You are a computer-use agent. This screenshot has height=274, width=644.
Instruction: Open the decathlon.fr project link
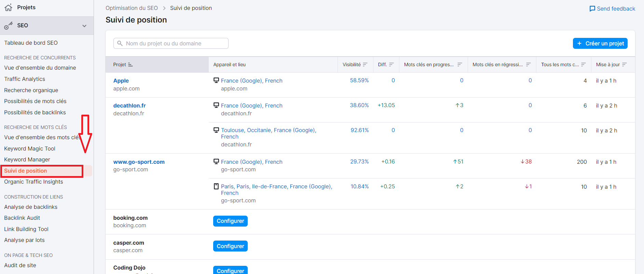[x=129, y=105]
